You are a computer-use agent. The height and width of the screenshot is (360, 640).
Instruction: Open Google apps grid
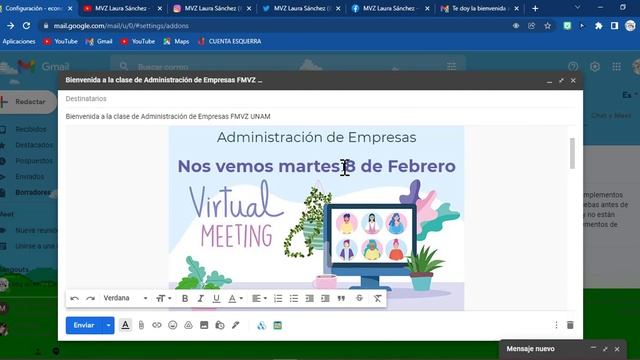point(617,67)
